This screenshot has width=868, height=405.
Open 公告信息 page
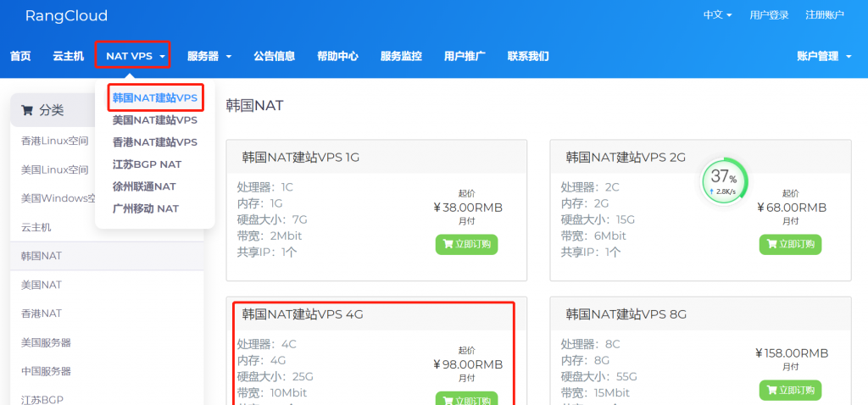coord(275,56)
